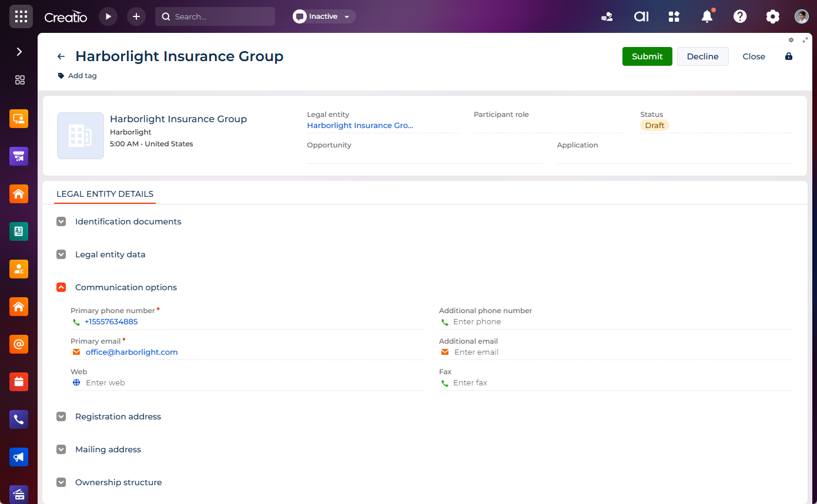Click the "Harborlight" alternate name text
Viewport: 817px width, 504px height.
[130, 132]
